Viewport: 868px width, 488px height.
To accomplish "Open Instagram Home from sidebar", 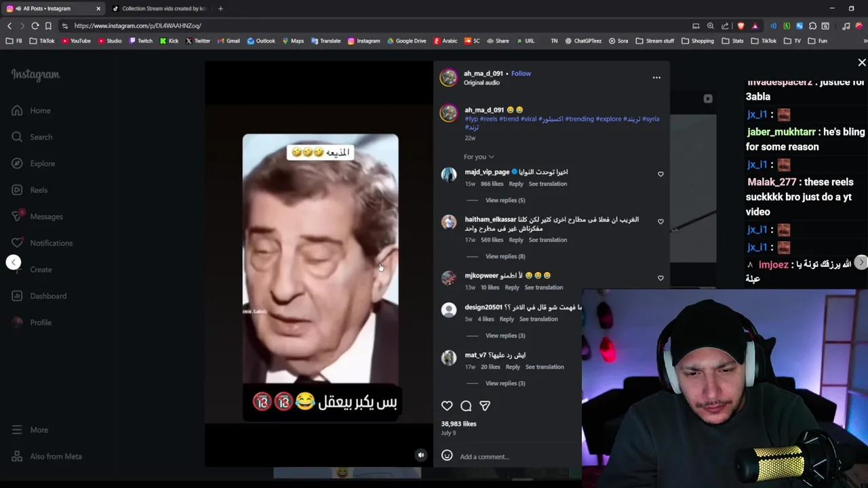I will [x=31, y=110].
